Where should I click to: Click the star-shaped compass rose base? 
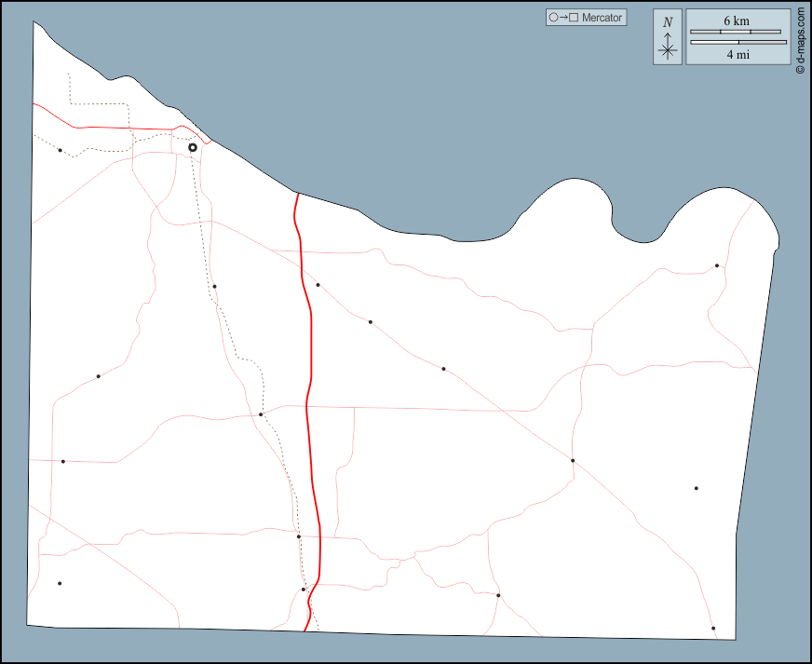coord(668,51)
